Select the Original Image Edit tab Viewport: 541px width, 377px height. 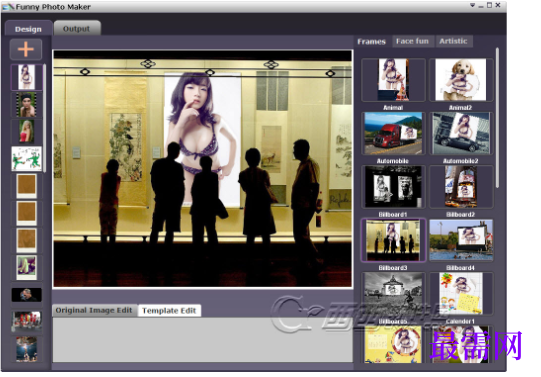[x=94, y=310]
